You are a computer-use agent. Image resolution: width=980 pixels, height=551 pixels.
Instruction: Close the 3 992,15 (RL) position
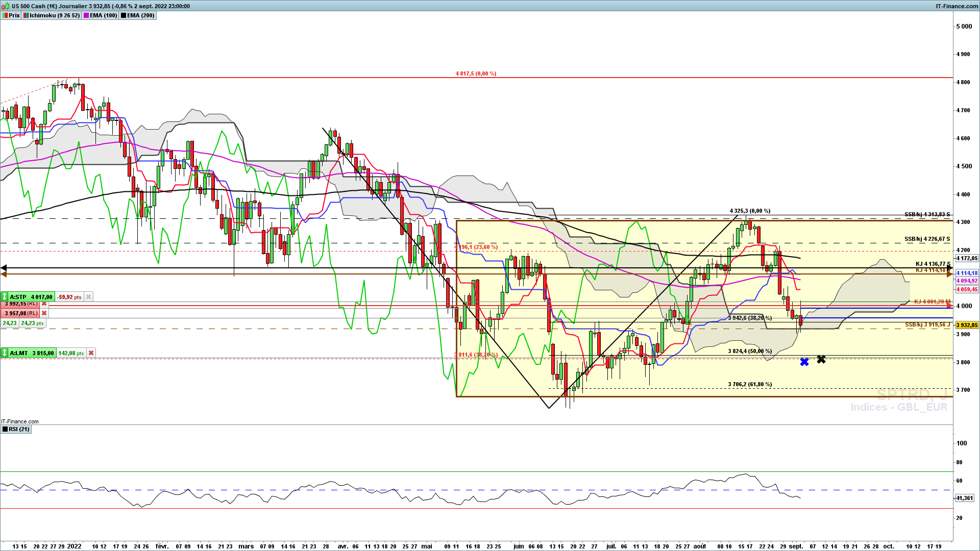(x=44, y=304)
